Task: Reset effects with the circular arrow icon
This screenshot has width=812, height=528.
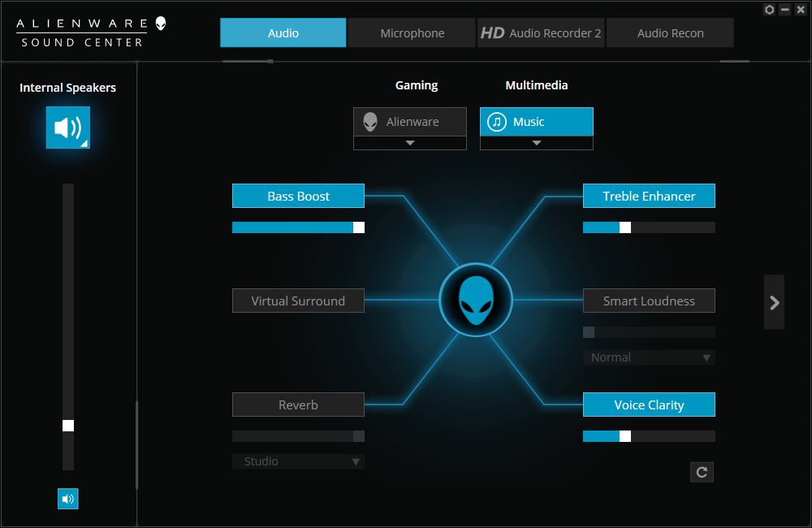Action: click(702, 472)
